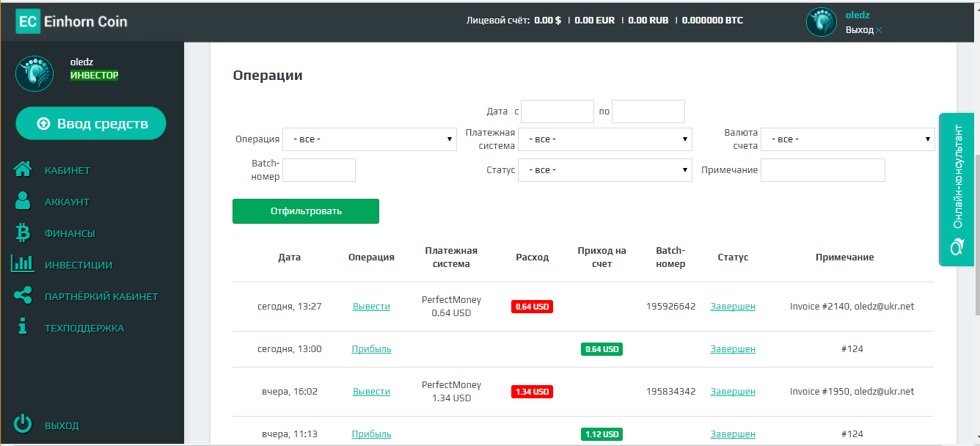Click the person icon next to Аккаунт

pyautogui.click(x=23, y=201)
